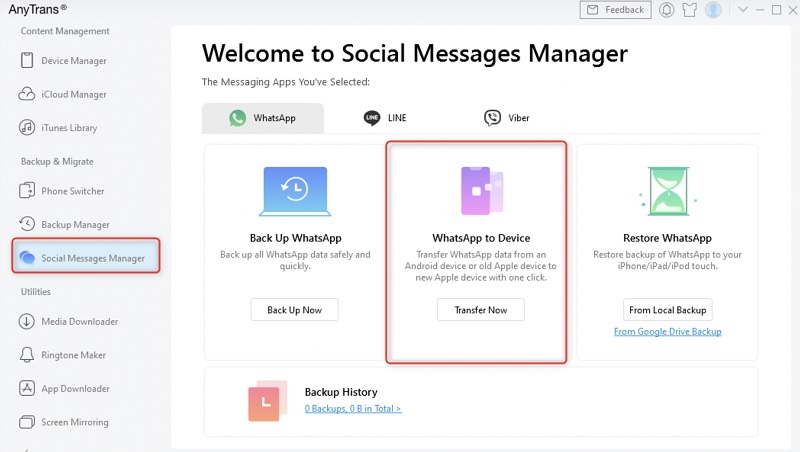Click the Feedback button

(614, 10)
